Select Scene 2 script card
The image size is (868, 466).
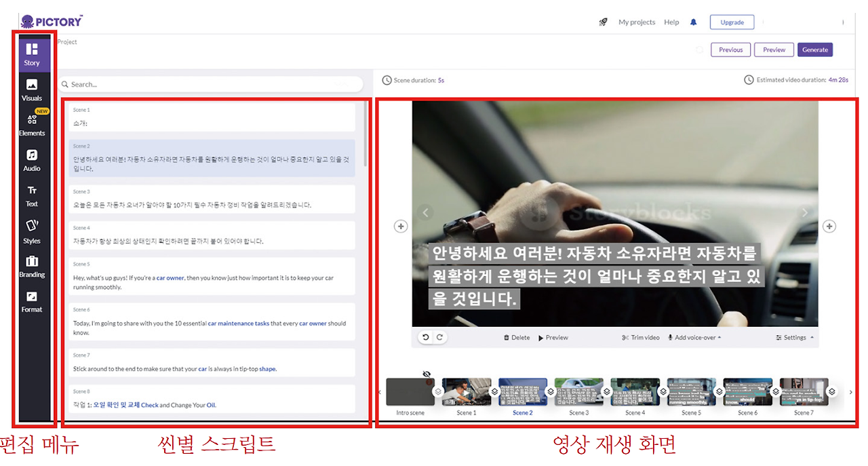pos(212,159)
